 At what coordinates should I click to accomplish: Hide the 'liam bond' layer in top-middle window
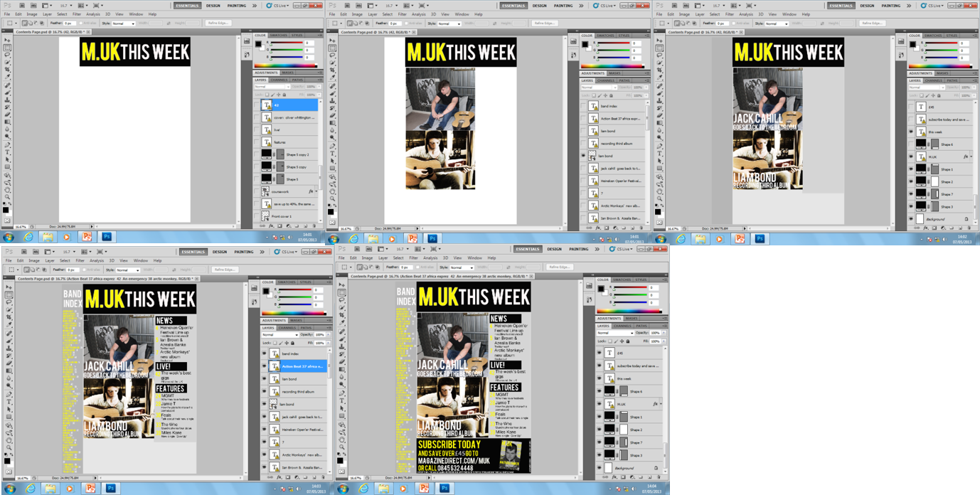click(584, 156)
